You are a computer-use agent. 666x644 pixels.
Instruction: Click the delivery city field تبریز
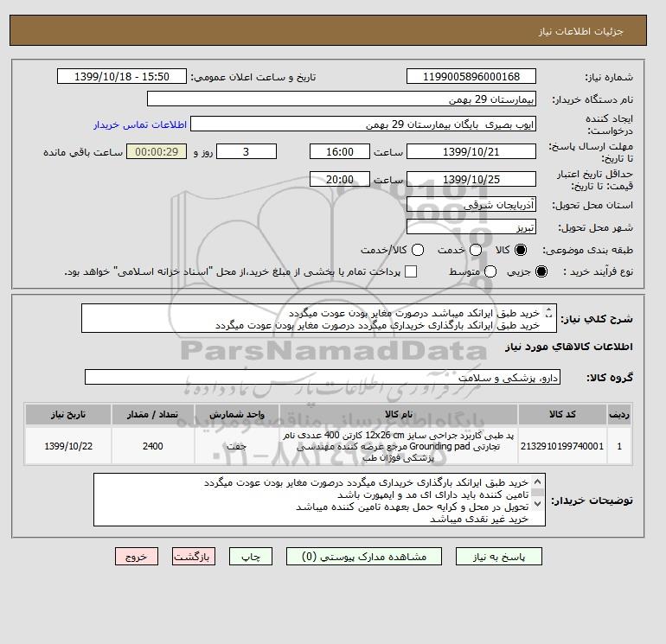pos(471,227)
